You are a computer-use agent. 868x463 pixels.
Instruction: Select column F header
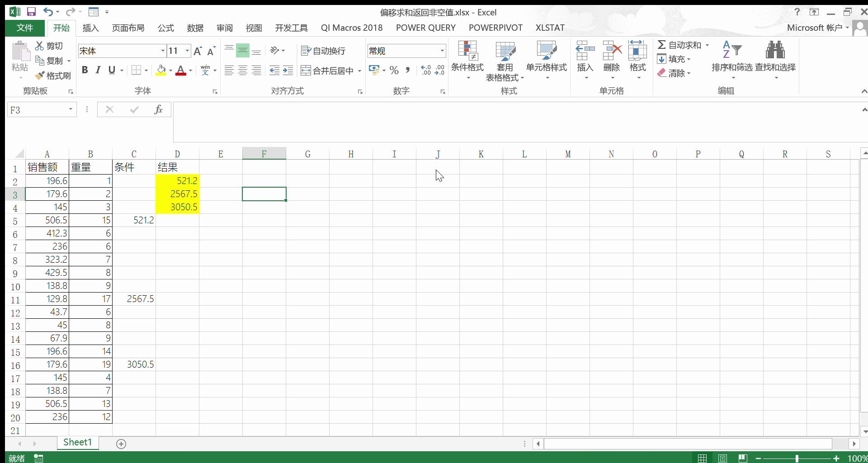(264, 154)
